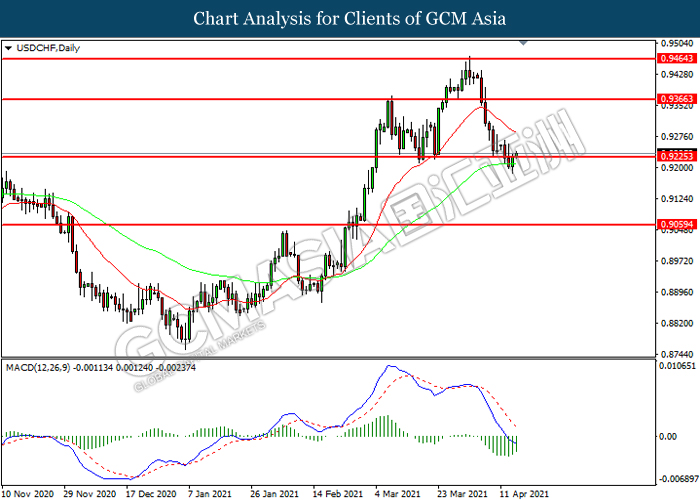The height and width of the screenshot is (500, 700).
Task: Click the 17 Dec 2020 date label
Action: (150, 494)
